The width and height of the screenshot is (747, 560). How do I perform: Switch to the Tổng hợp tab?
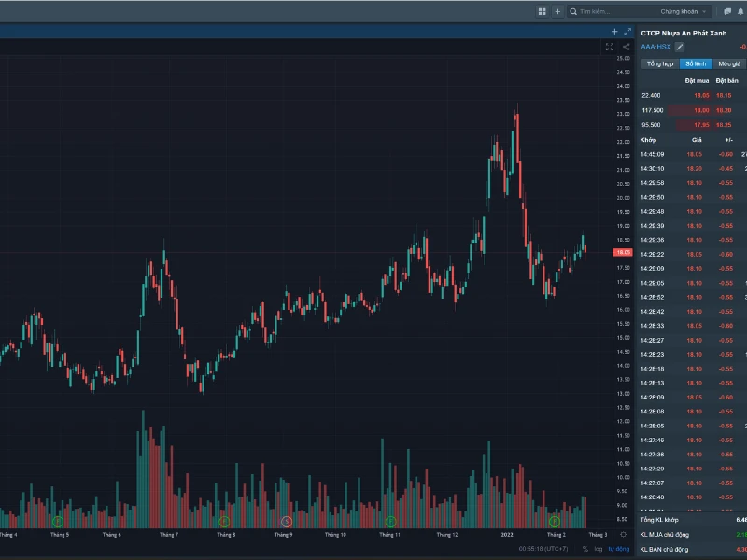point(659,63)
